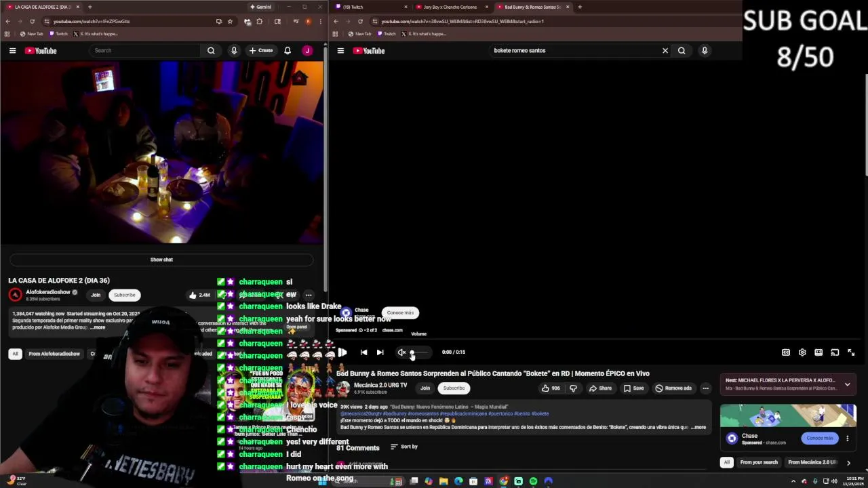Open the extensions puzzle icon in left browser
Image resolution: width=868 pixels, height=488 pixels.
coord(260,21)
